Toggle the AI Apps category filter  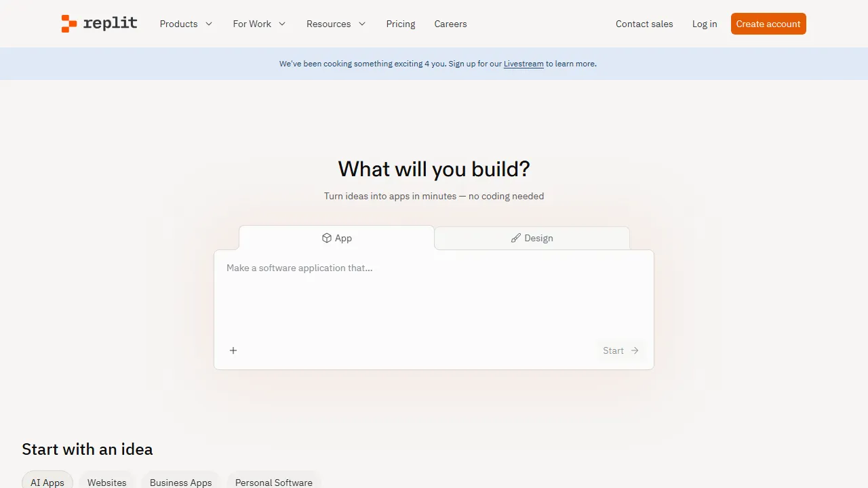click(x=47, y=482)
